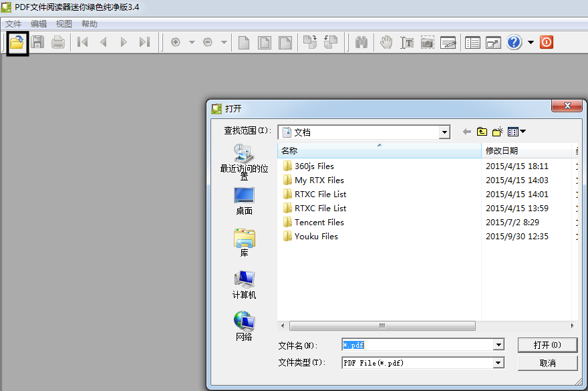This screenshot has width=588, height=391.
Task: Click the file list scroll left arrow
Action: tap(283, 325)
